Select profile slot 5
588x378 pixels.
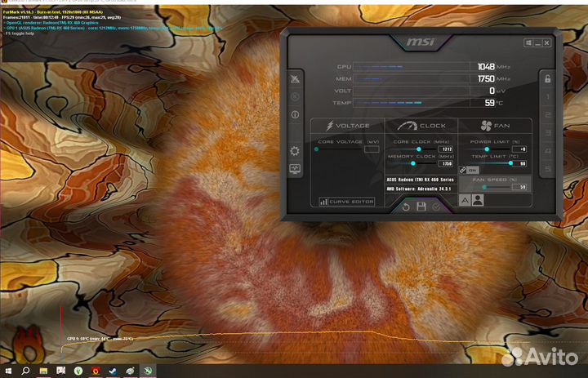coord(547,169)
